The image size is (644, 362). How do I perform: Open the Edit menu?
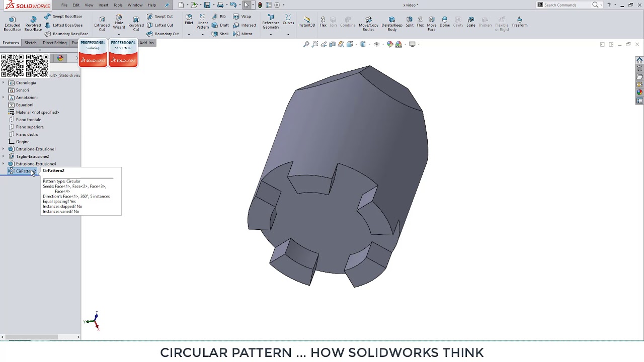pos(76,5)
